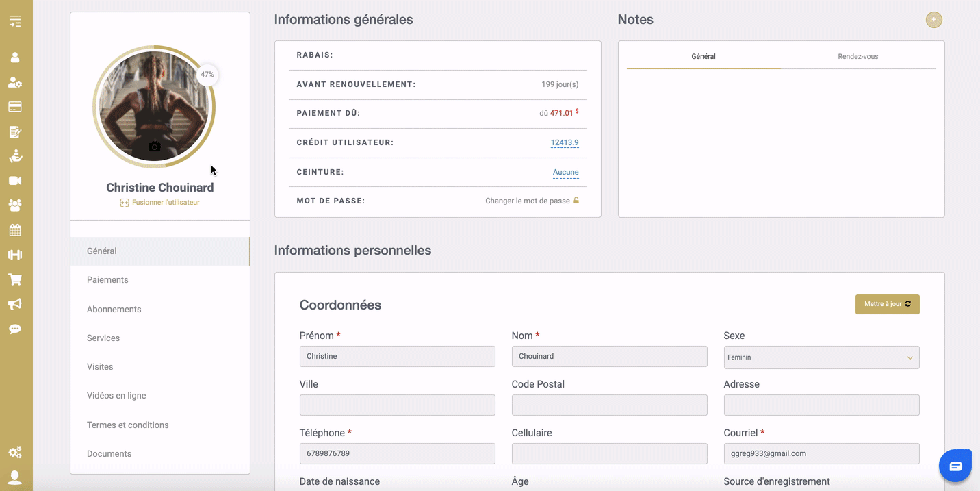Open the live chat support bubble
This screenshot has height=491, width=980.
pos(955,466)
